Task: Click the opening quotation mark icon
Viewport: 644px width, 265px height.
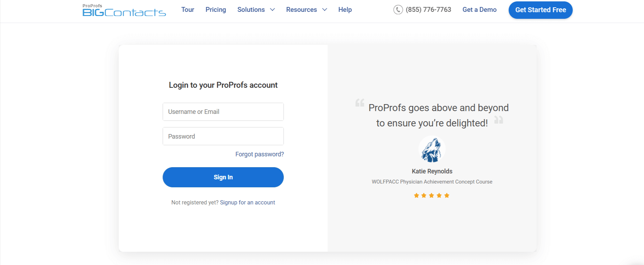Action: 360,103
